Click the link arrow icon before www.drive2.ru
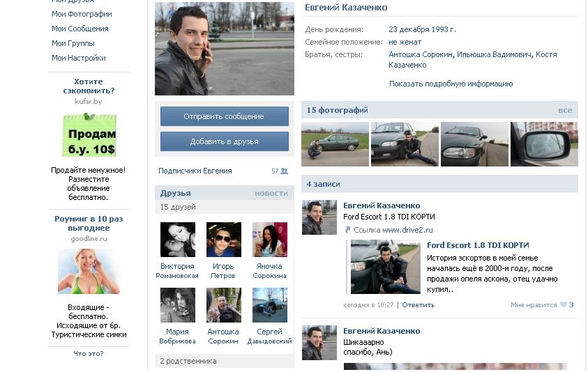The width and height of the screenshot is (588, 372). (x=347, y=230)
